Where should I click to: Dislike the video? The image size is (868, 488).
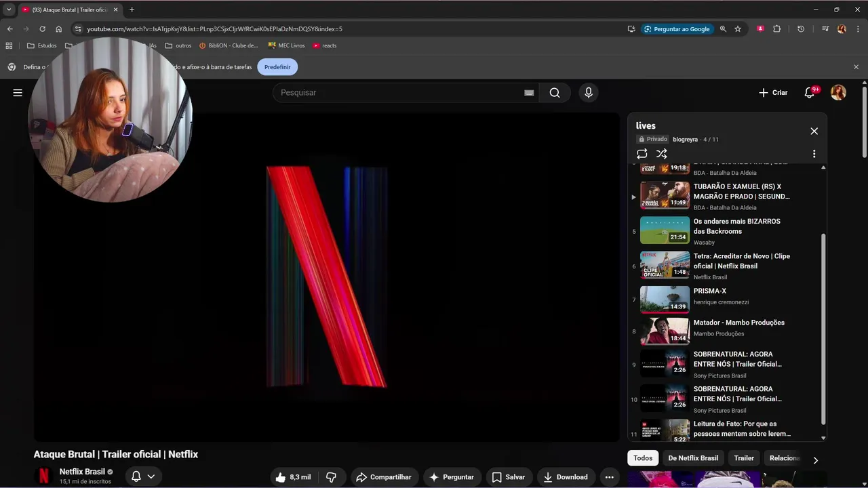click(331, 477)
